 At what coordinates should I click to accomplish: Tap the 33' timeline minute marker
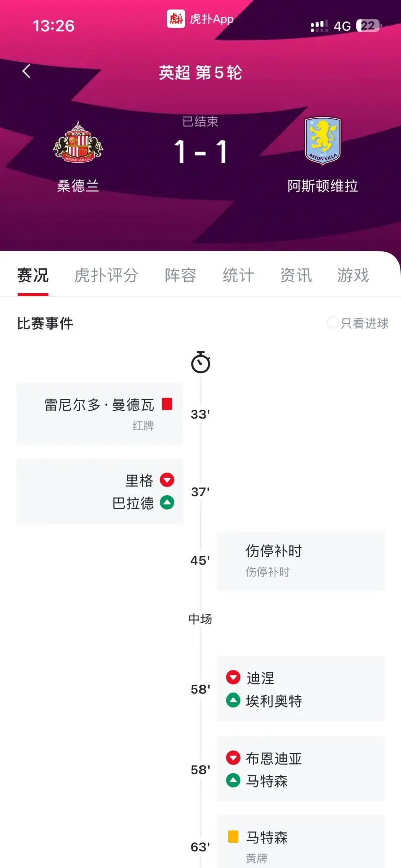(200, 414)
